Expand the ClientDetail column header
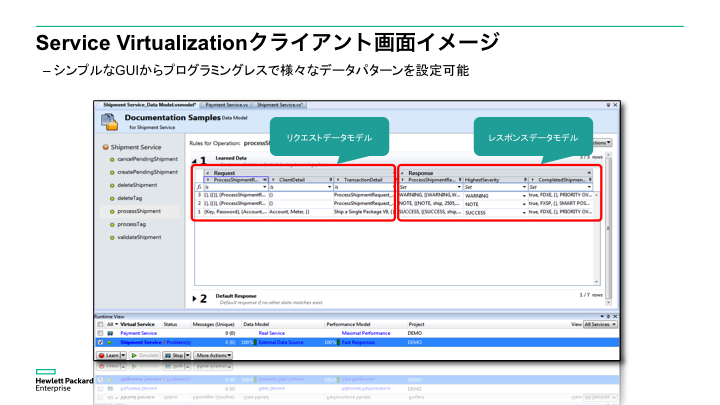 coord(274,180)
